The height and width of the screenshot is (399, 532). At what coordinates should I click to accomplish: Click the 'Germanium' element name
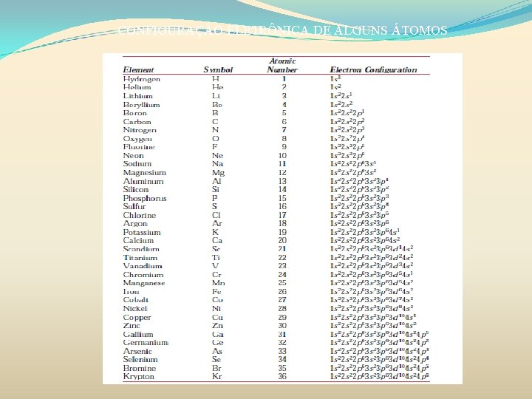pyautogui.click(x=146, y=342)
